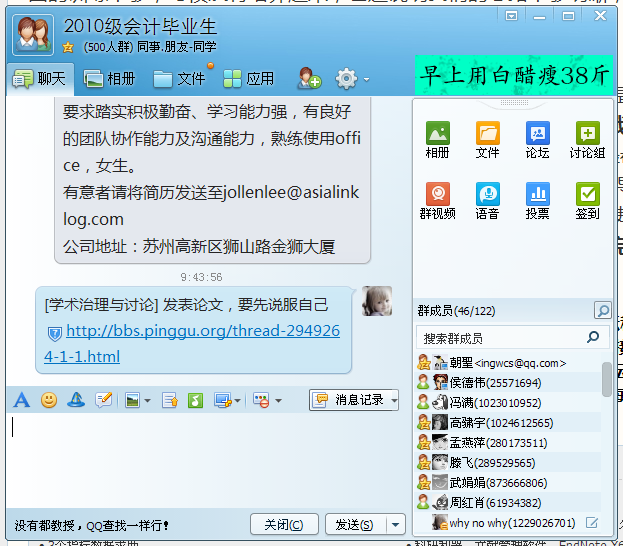Open the 讨论组 discussion group icon
Screen dimensions: 623x546
click(x=587, y=139)
